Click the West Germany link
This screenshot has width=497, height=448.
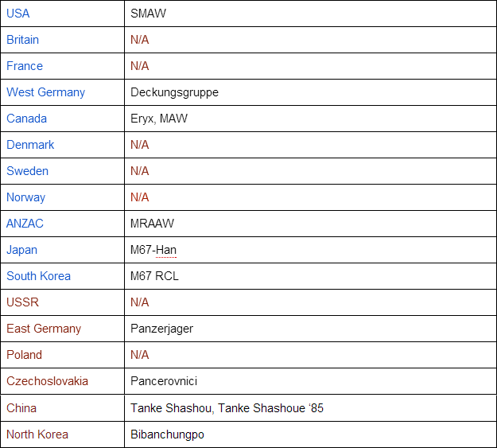[45, 92]
